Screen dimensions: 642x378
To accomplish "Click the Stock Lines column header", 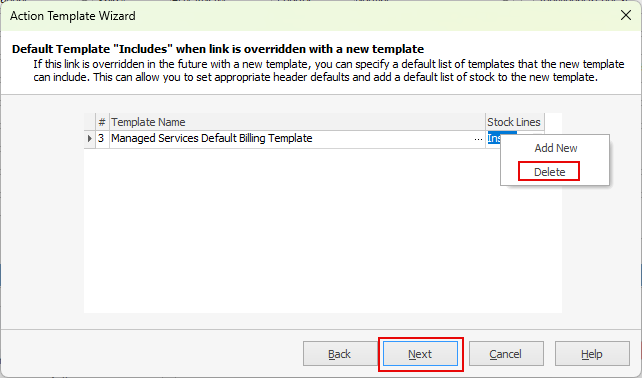I will (515, 122).
